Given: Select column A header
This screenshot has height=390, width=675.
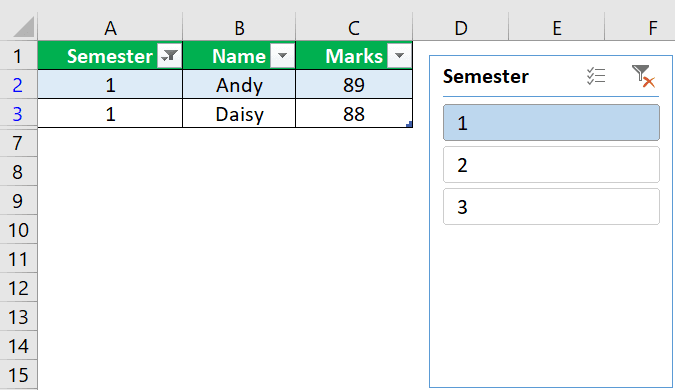Looking at the screenshot, I should (x=110, y=28).
